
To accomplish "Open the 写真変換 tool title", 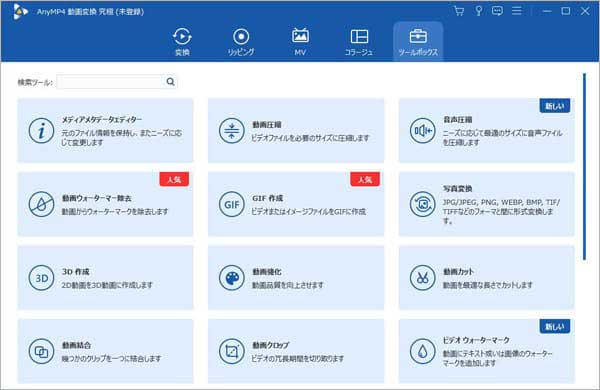I will 458,188.
